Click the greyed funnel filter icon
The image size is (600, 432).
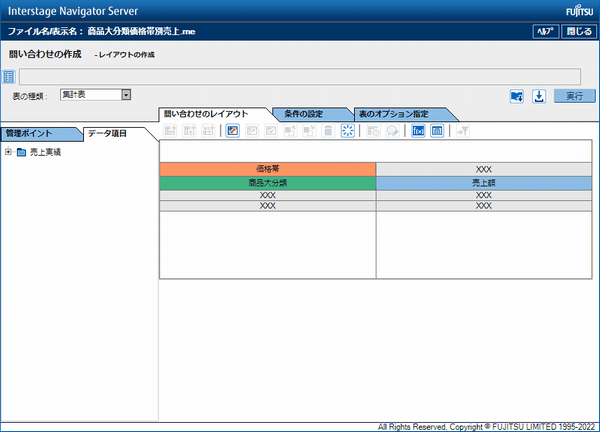(x=463, y=131)
